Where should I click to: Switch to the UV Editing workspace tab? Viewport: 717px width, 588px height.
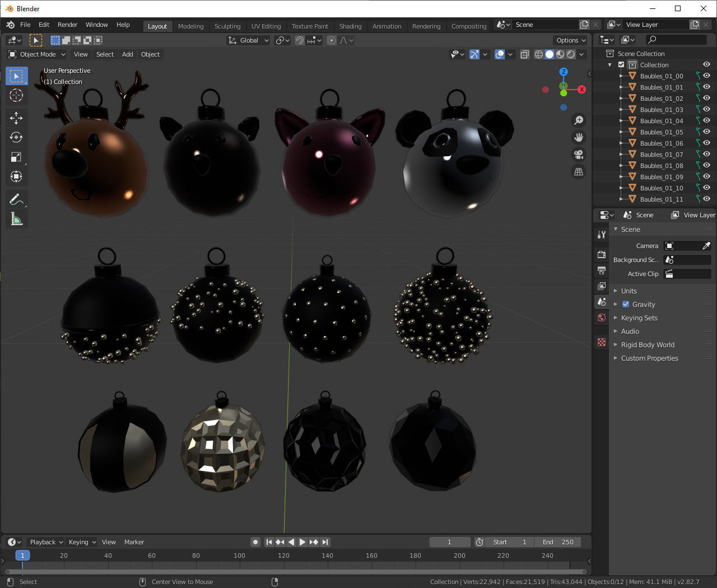point(266,26)
